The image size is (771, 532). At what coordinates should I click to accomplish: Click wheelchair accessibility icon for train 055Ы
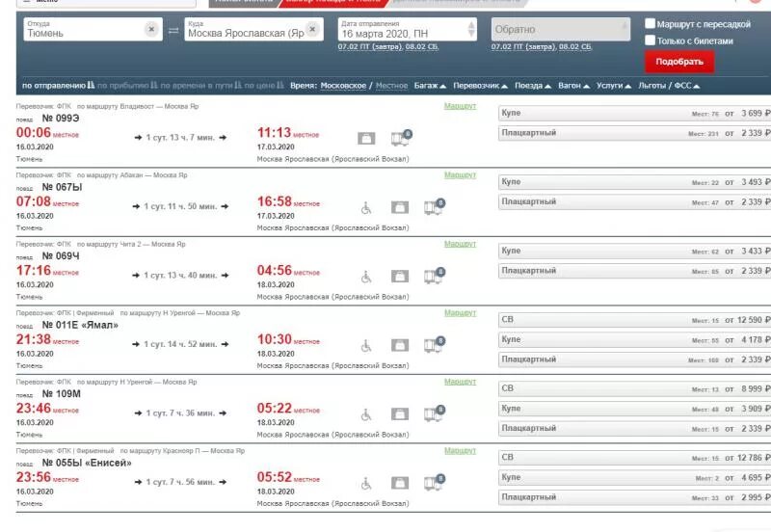point(366,484)
